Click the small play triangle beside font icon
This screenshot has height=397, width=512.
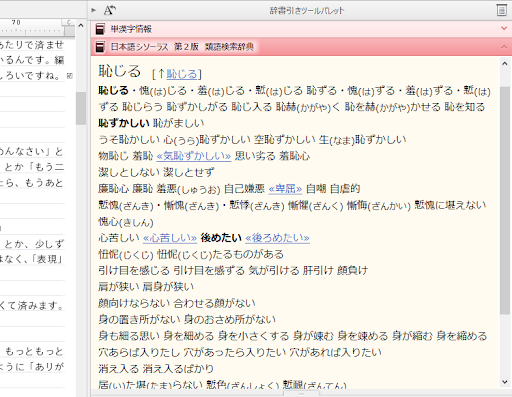(94, 10)
